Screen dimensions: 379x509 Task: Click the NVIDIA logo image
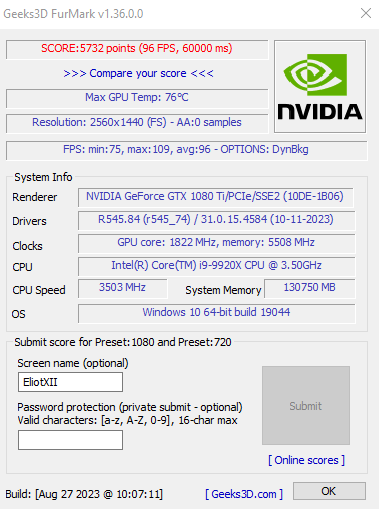(x=320, y=87)
